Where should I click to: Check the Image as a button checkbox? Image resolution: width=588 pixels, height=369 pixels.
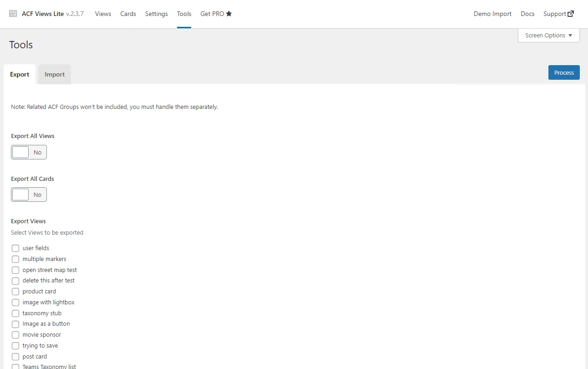[15, 324]
